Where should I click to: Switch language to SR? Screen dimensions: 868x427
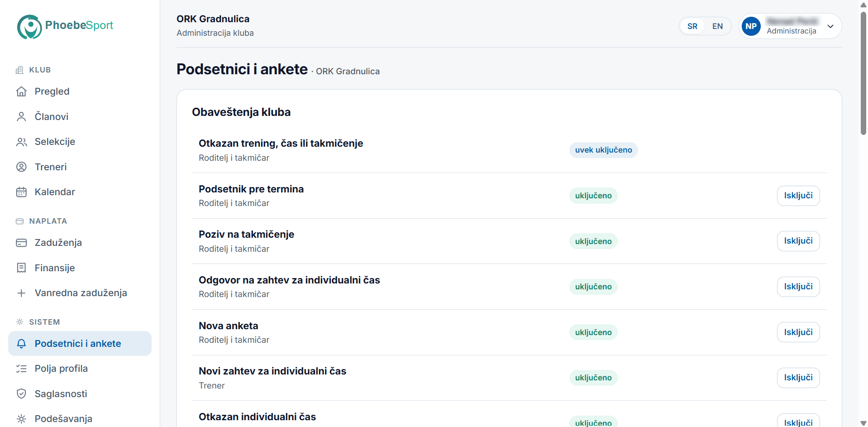(x=692, y=26)
